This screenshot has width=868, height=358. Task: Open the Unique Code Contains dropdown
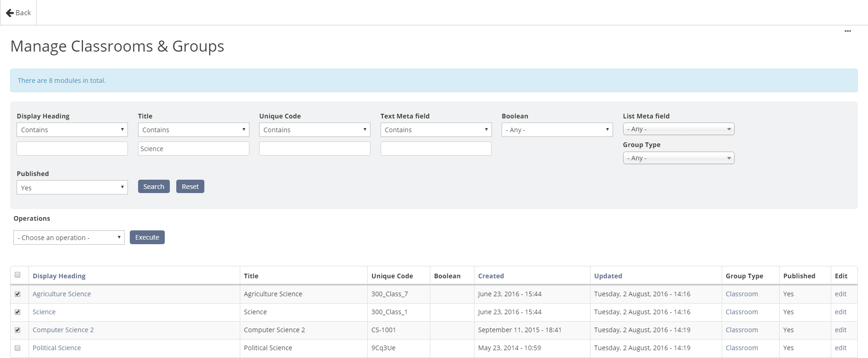[315, 130]
